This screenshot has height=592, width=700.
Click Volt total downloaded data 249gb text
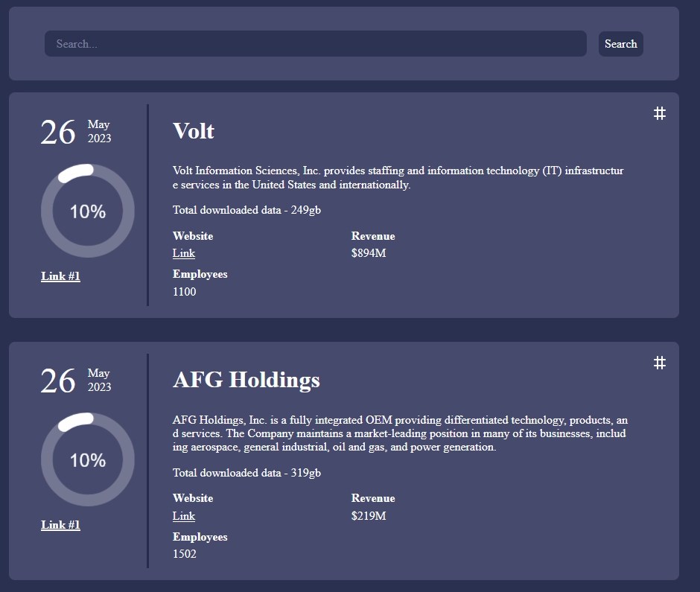pos(246,210)
